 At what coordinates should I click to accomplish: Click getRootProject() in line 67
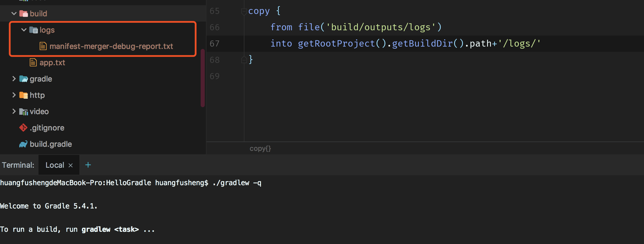point(342,43)
